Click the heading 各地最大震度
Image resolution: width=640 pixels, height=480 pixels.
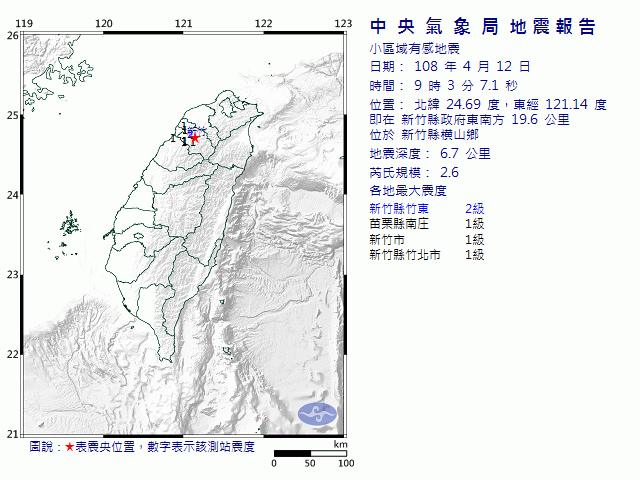coord(408,191)
